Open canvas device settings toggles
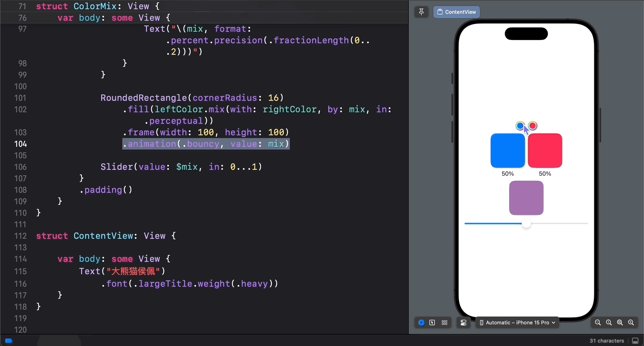 coord(464,323)
